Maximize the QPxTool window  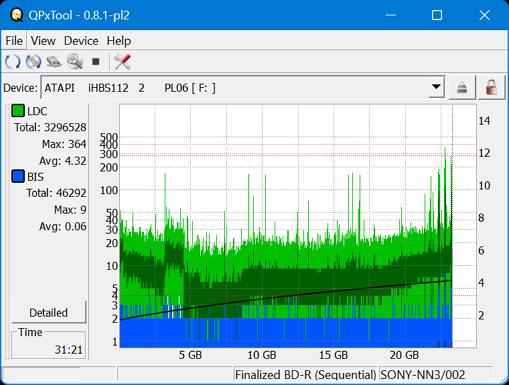tap(437, 15)
